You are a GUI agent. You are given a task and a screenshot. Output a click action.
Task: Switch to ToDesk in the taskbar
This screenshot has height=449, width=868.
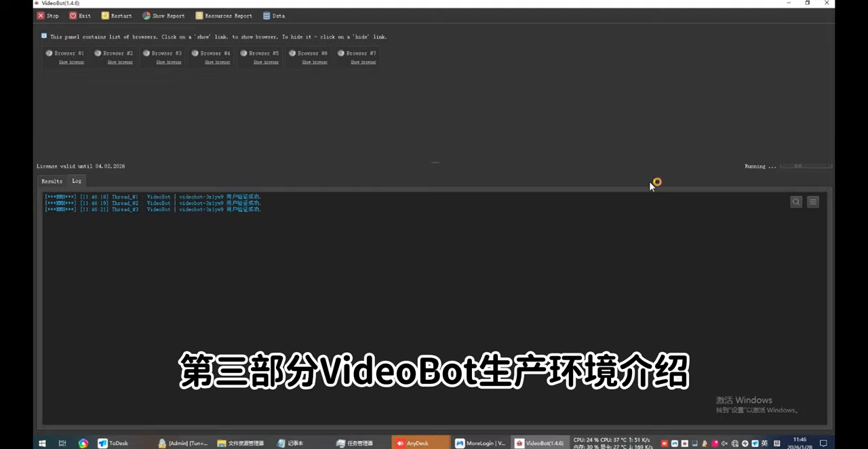(x=113, y=443)
